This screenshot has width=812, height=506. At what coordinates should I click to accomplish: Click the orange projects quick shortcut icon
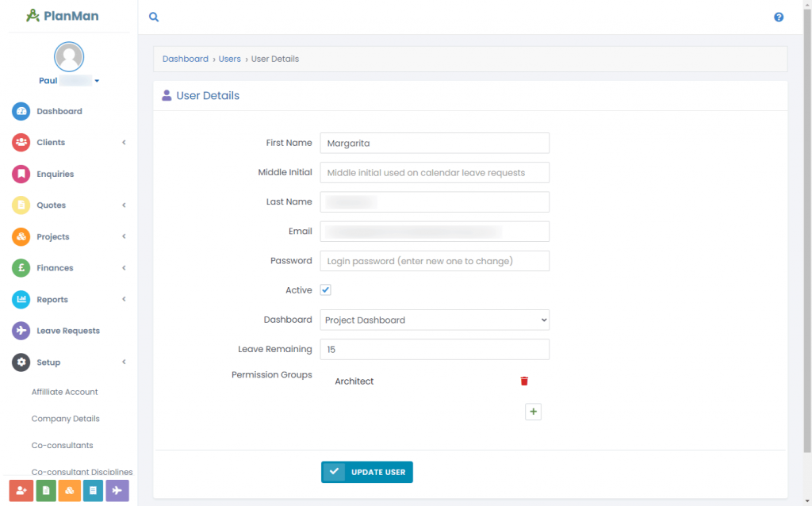[x=70, y=490]
